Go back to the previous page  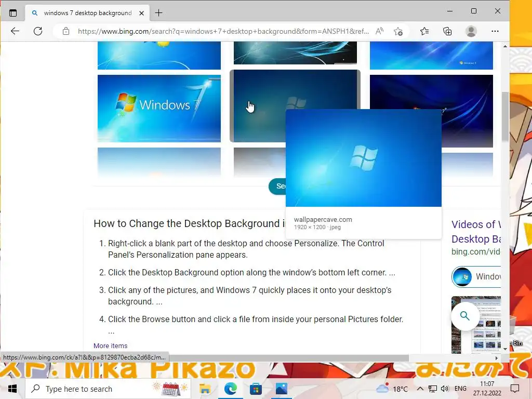tap(15, 31)
